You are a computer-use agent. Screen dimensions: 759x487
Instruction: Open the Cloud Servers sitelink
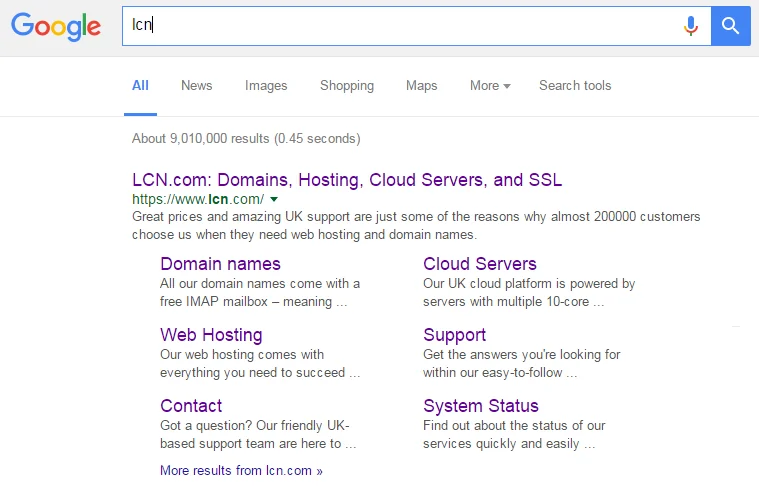(480, 264)
